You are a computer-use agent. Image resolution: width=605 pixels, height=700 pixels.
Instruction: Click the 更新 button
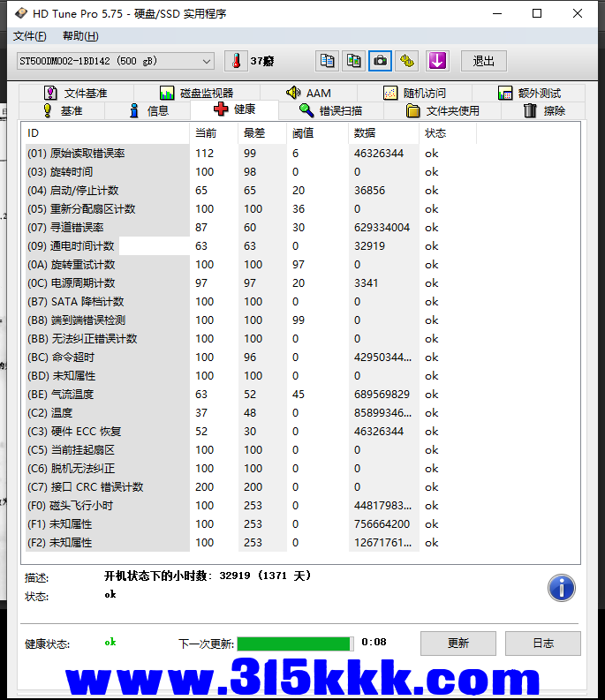[458, 644]
